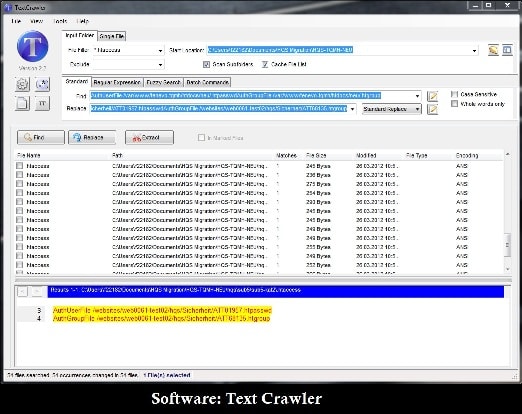Sort by the File Name column header
The height and width of the screenshot is (414, 522).
click(29, 155)
